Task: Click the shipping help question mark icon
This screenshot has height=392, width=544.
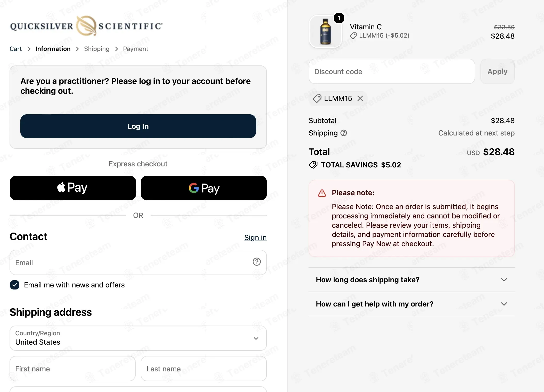Action: tap(344, 133)
